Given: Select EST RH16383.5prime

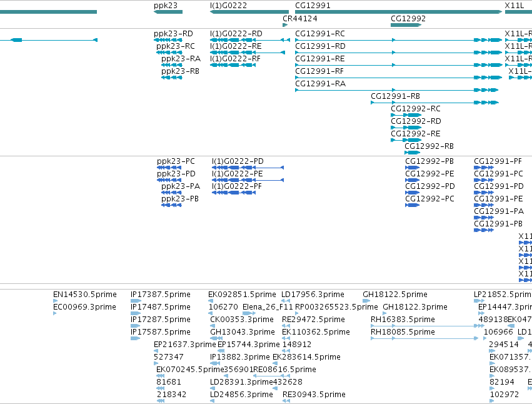Looking at the screenshot, I should (428, 326).
